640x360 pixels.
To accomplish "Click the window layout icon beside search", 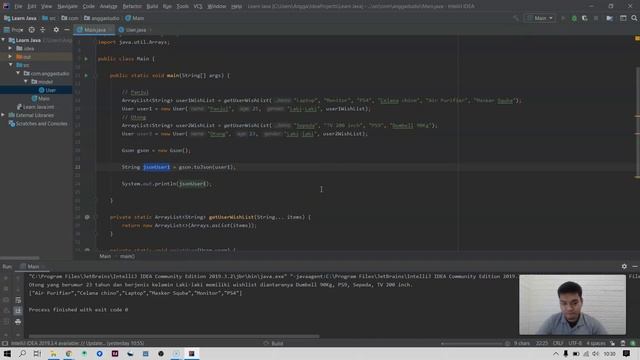I will point(623,18).
